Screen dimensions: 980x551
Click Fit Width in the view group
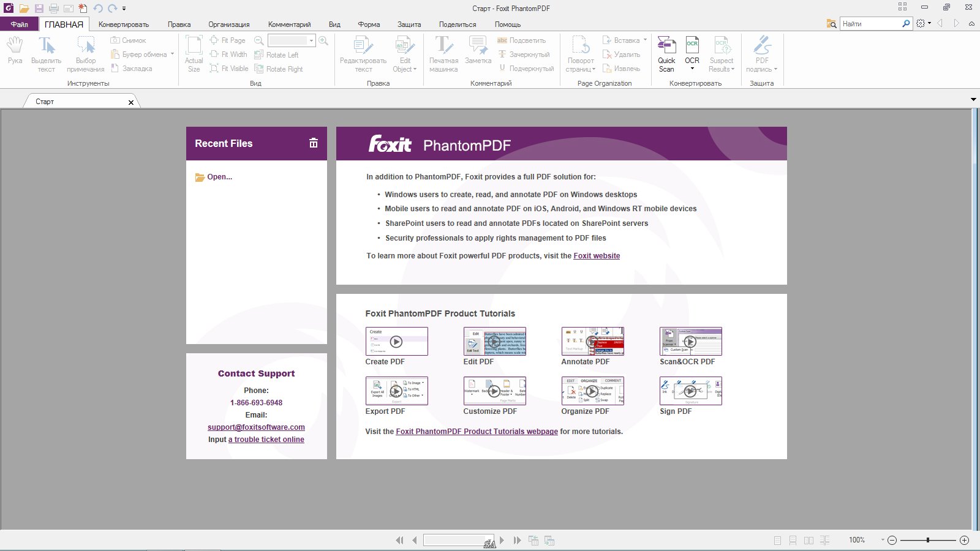coord(228,54)
